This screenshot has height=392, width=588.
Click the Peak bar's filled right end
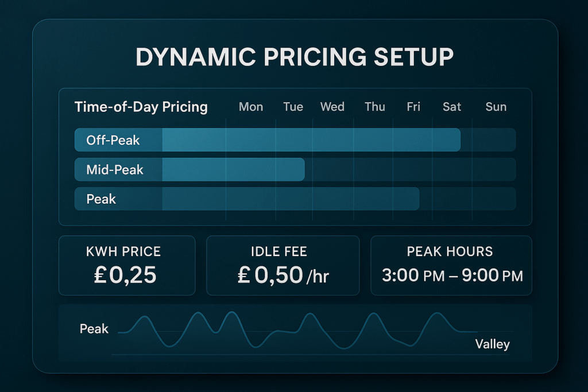click(416, 199)
